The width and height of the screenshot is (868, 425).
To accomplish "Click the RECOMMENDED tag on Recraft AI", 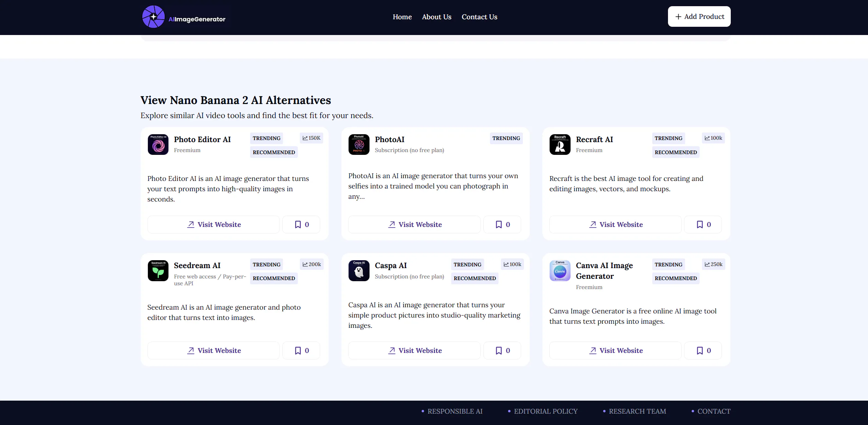I will [x=676, y=152].
